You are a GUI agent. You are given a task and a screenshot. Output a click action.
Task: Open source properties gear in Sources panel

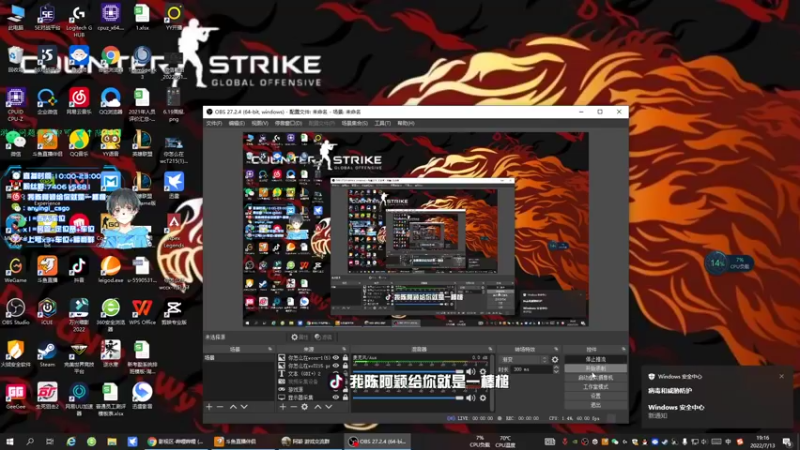(x=305, y=407)
